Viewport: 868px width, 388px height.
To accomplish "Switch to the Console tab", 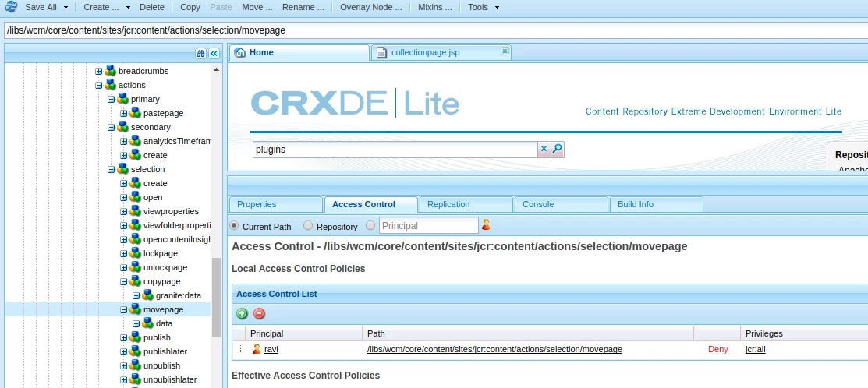I will click(562, 204).
